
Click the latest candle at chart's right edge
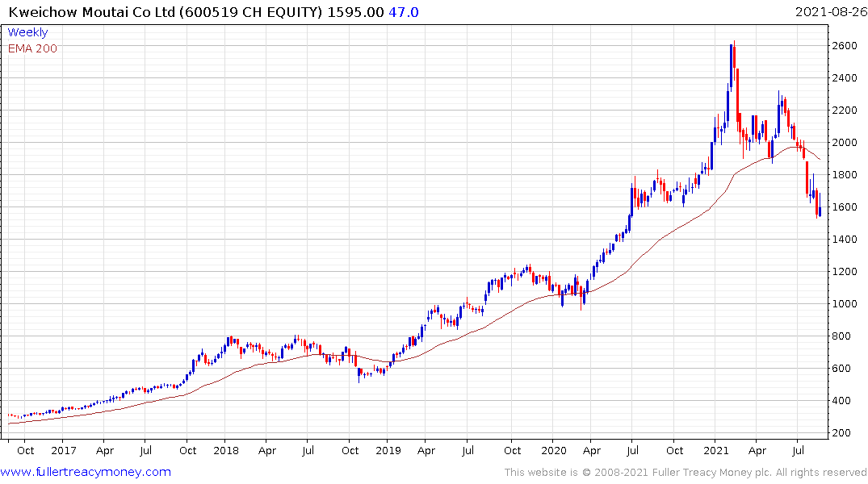820,205
